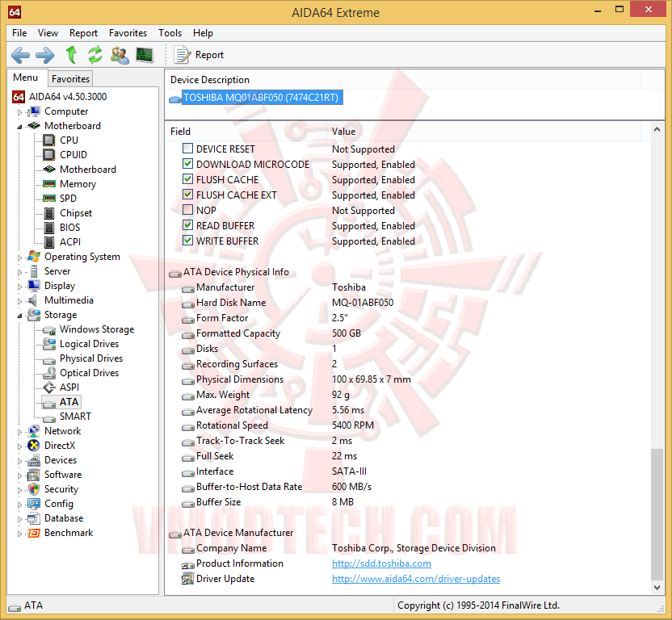Screen dimensions: 672x620
Task: Click the scrollbar down arrow
Action: coord(657,588)
